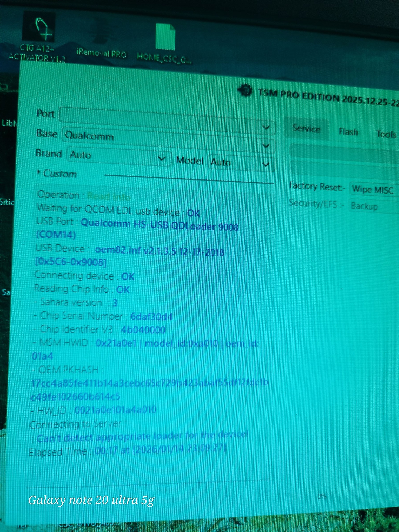Click the Elapsed Time 00:17 log line

[x=128, y=450]
